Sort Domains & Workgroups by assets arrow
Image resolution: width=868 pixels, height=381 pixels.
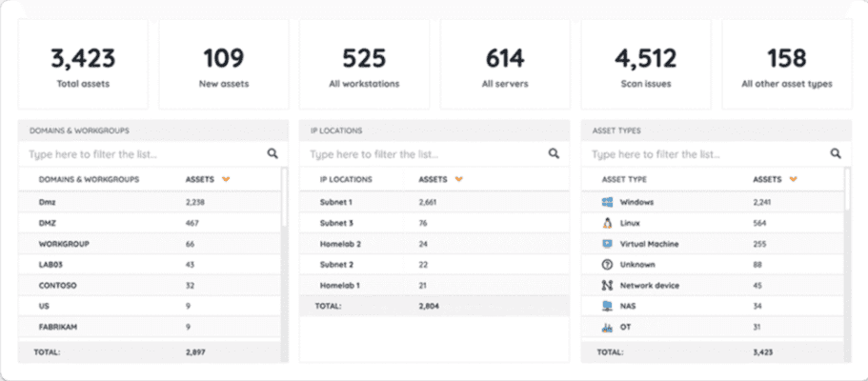pyautogui.click(x=225, y=179)
